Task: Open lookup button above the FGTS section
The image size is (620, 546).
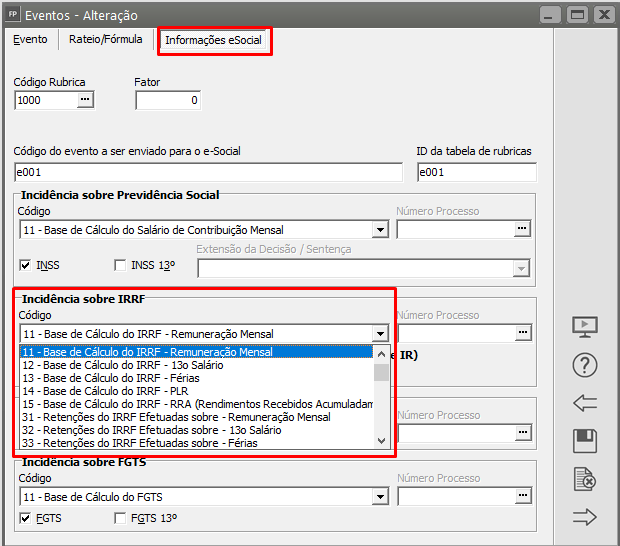Action: 523,433
